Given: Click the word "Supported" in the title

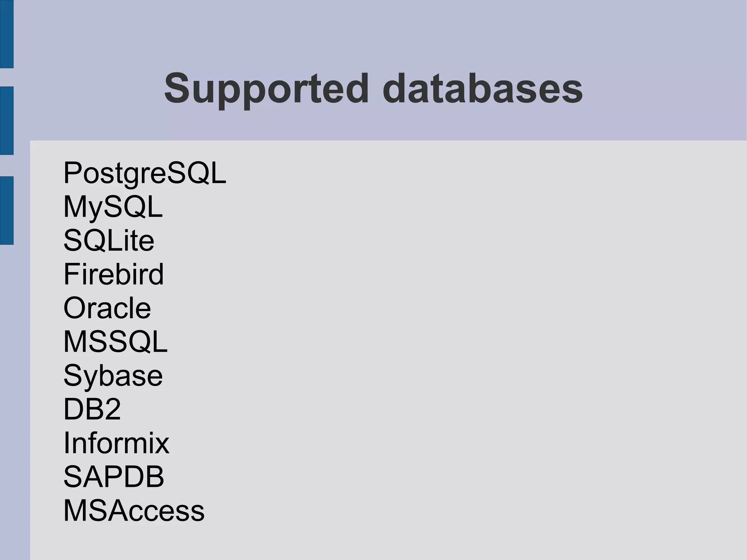Looking at the screenshot, I should [267, 89].
